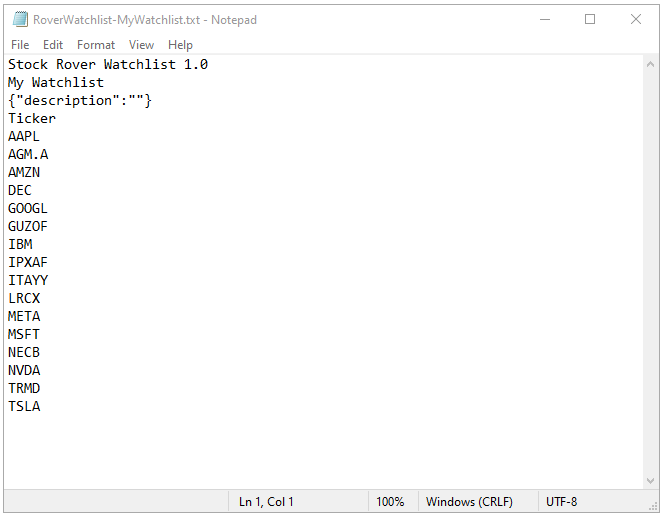
Task: Click the description JSON line
Action: [80, 101]
